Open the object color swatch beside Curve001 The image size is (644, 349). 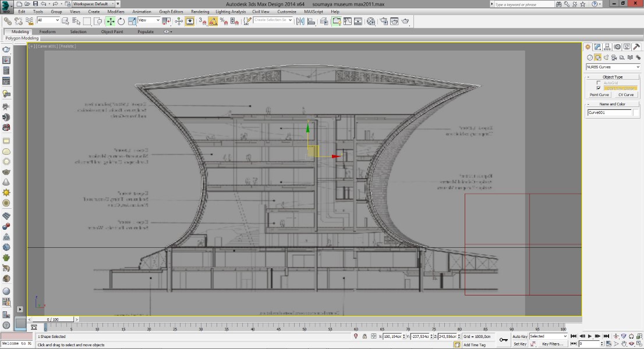coord(636,112)
